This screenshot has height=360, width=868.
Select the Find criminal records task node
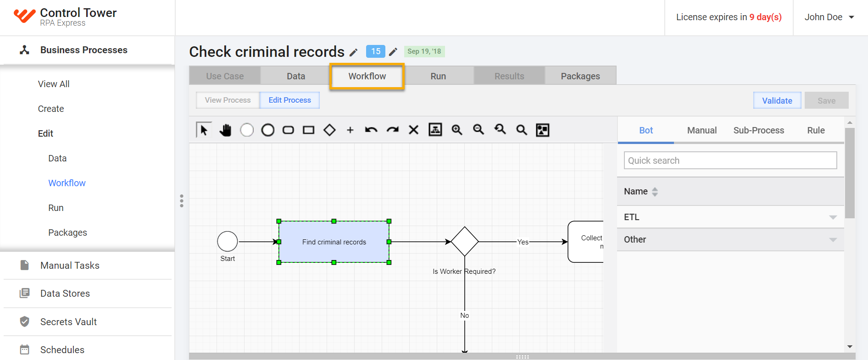pos(334,242)
